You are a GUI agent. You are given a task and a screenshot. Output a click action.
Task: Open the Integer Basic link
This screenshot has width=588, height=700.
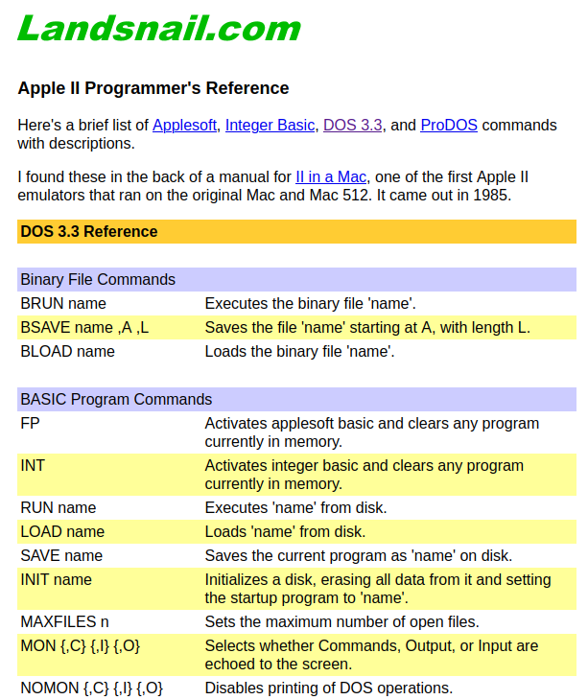click(x=270, y=125)
